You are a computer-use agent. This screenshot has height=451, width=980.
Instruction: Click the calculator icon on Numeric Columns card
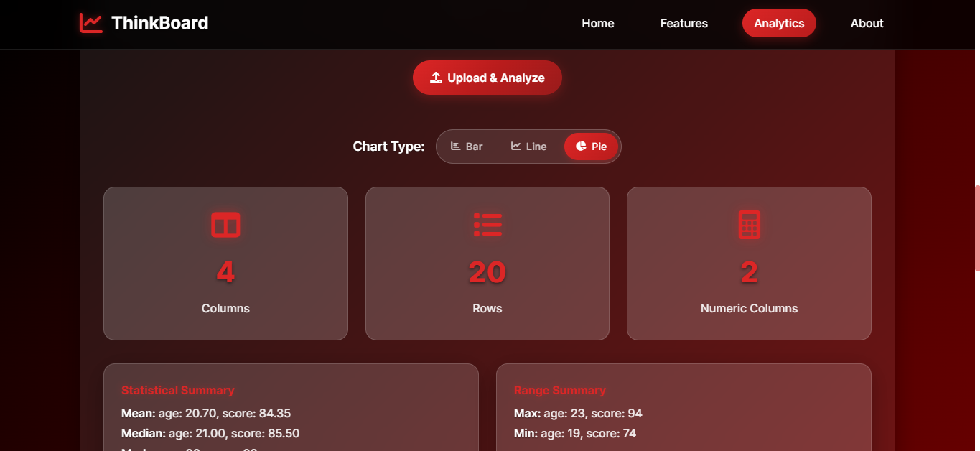tap(749, 225)
